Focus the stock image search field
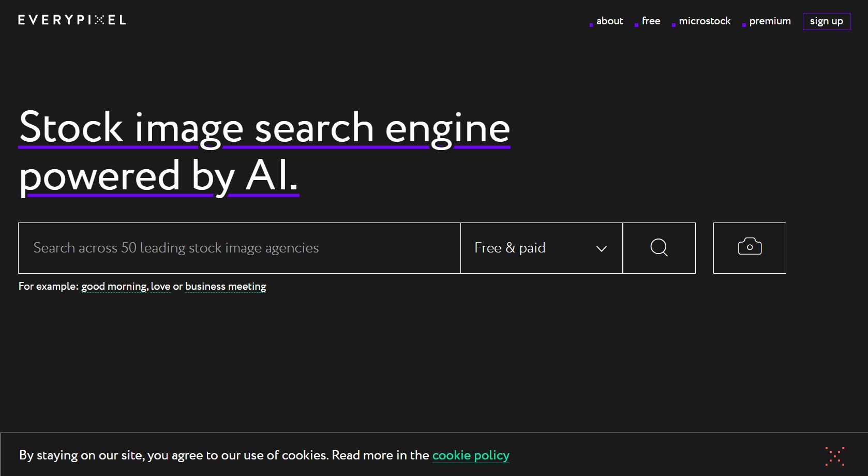Image resolution: width=868 pixels, height=476 pixels. pos(239,248)
